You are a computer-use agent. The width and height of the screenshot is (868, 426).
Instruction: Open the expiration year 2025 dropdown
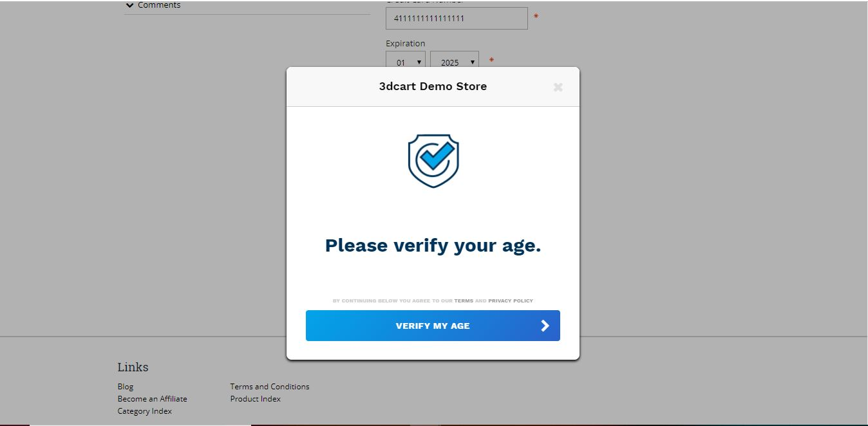pyautogui.click(x=455, y=62)
